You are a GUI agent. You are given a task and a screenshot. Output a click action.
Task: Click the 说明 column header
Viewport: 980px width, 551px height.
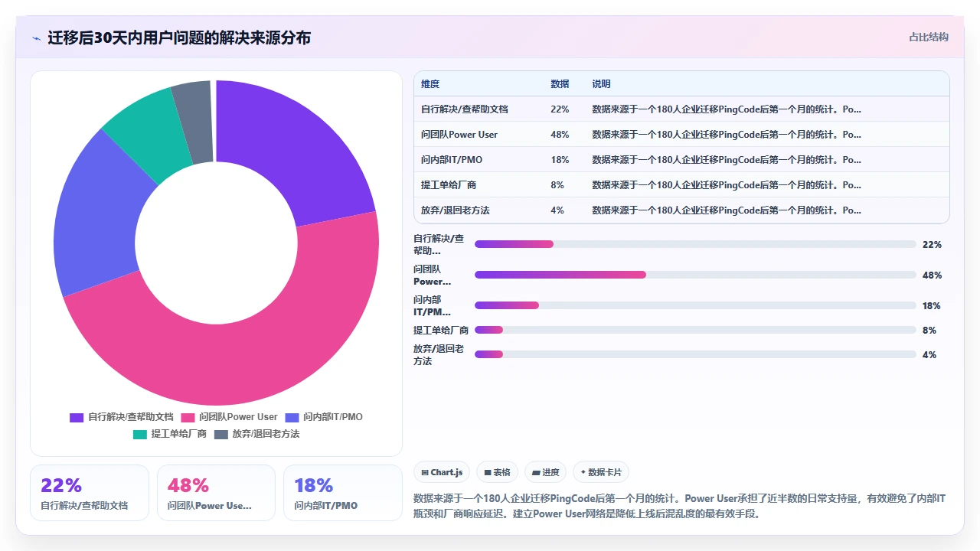pyautogui.click(x=601, y=84)
